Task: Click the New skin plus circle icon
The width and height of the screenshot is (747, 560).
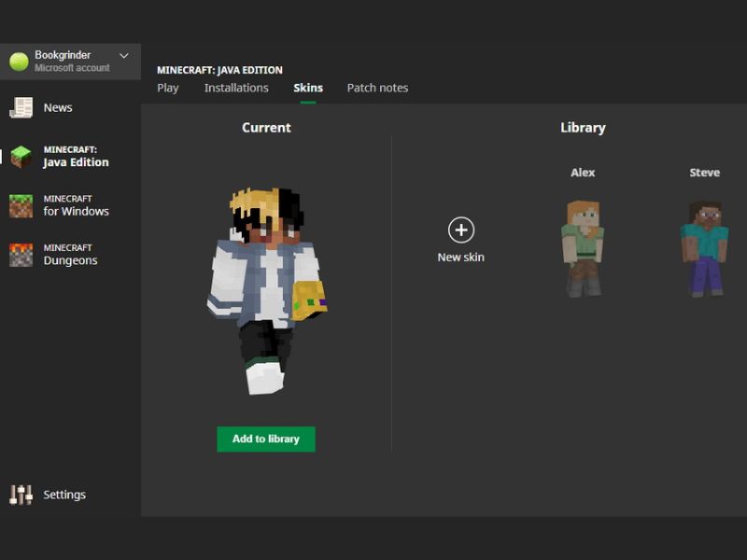Action: tap(461, 230)
